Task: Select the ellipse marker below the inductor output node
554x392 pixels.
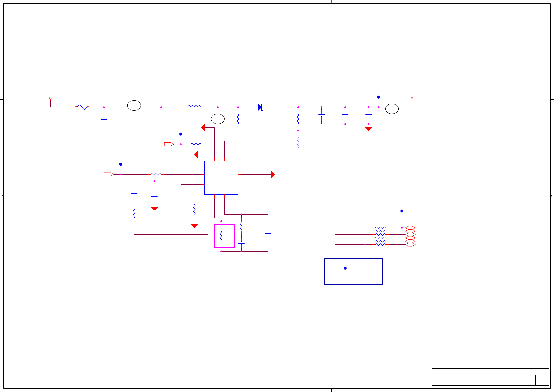Action: (218, 119)
